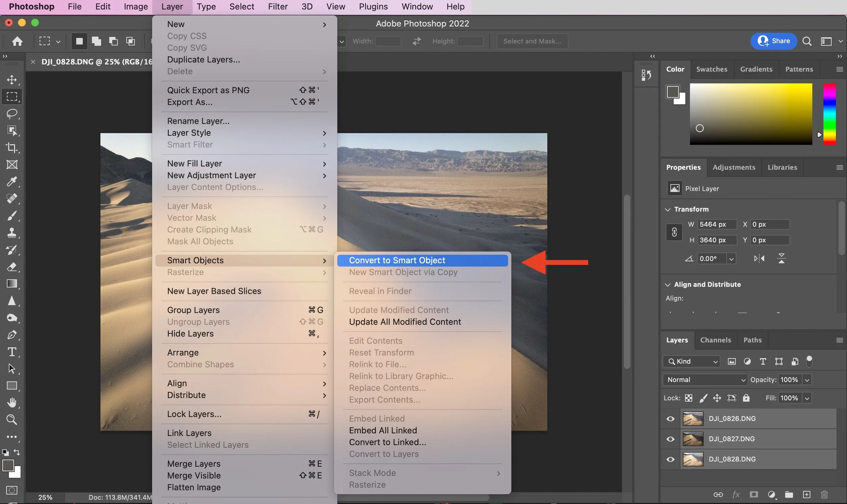Open the Normal blend mode dropdown
The image size is (847, 504).
705,380
